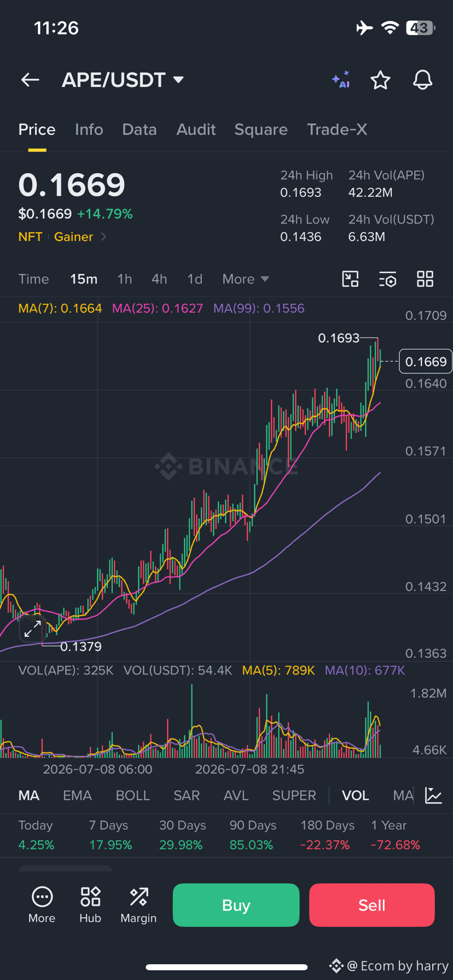Image resolution: width=453 pixels, height=980 pixels.
Task: Tap the More circle icon
Action: pyautogui.click(x=42, y=905)
